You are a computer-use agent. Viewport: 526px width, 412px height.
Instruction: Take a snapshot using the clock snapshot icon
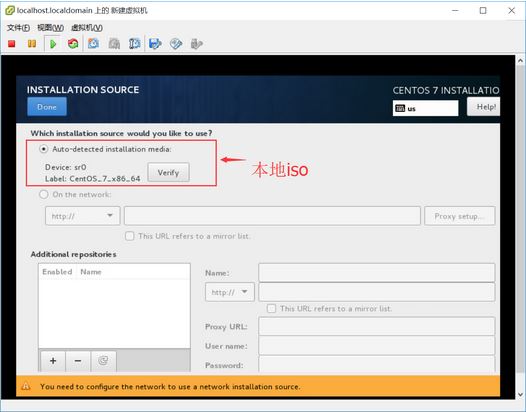(x=94, y=44)
